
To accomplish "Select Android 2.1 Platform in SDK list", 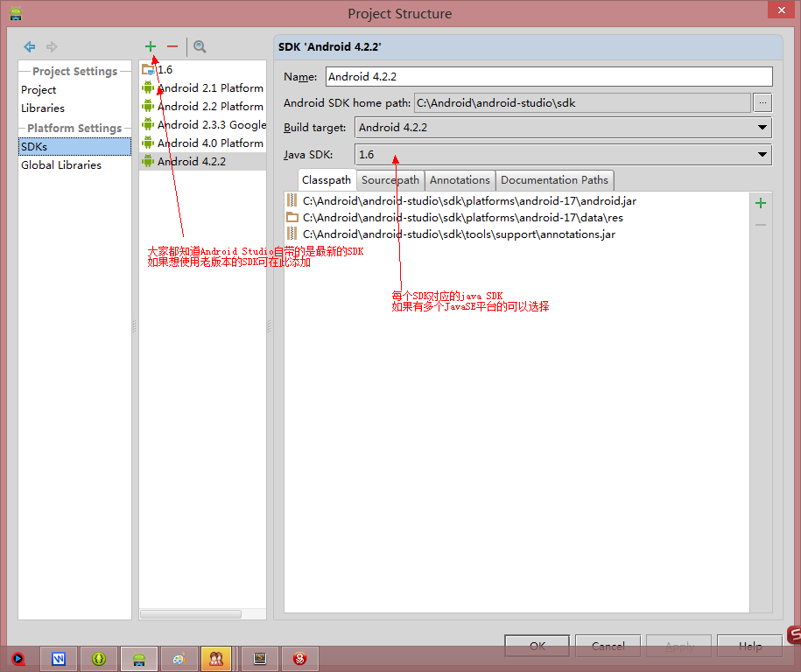I will pos(202,87).
